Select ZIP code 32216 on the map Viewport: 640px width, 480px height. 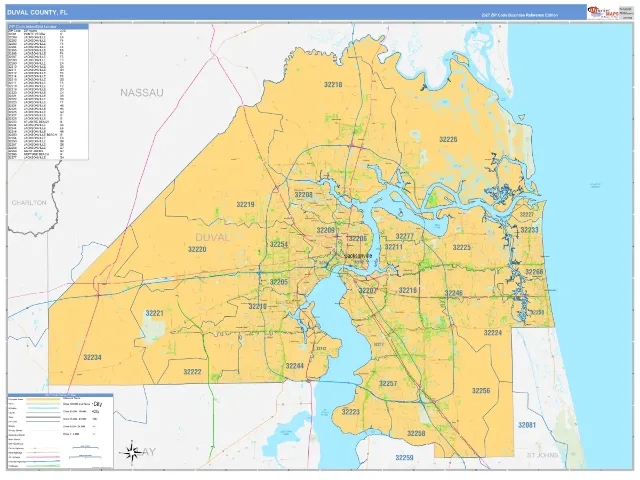pyautogui.click(x=408, y=290)
